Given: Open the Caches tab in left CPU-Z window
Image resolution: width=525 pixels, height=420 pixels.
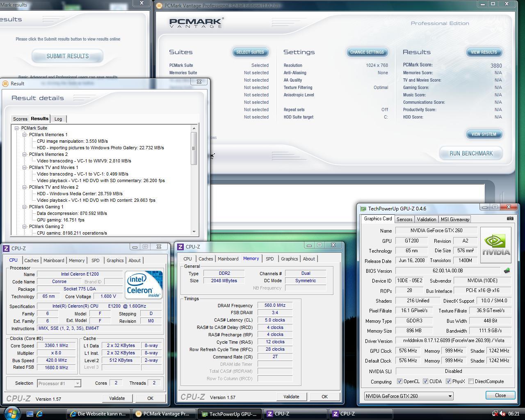Looking at the screenshot, I should point(31,260).
